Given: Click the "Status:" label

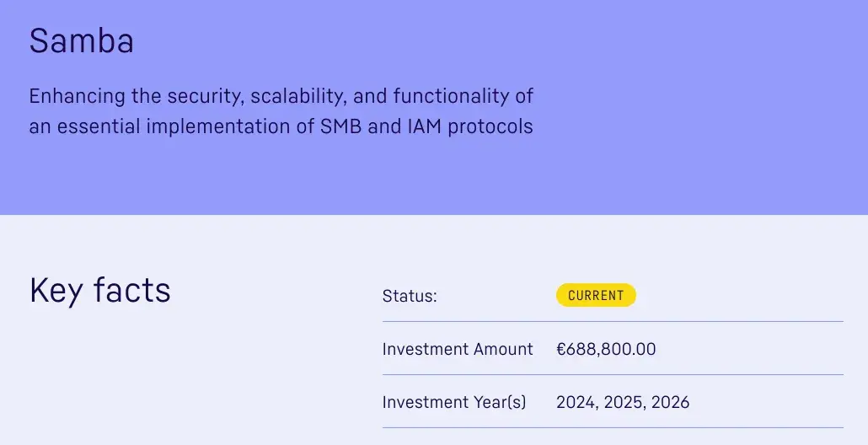Looking at the screenshot, I should 410,297.
